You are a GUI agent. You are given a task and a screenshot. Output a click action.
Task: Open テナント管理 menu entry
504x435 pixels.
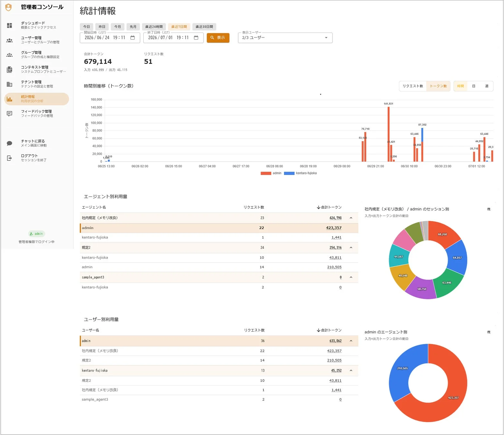click(x=37, y=84)
